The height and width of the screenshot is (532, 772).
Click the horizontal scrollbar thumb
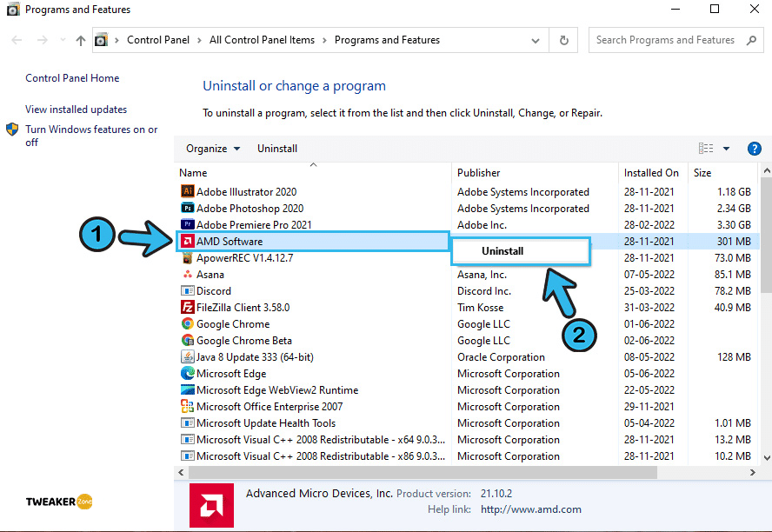423,472
